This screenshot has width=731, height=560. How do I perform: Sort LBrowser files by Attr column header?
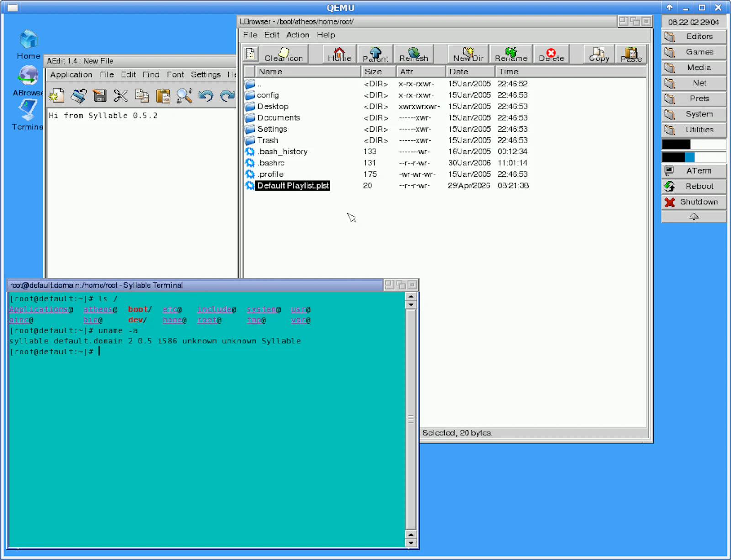pyautogui.click(x=421, y=72)
